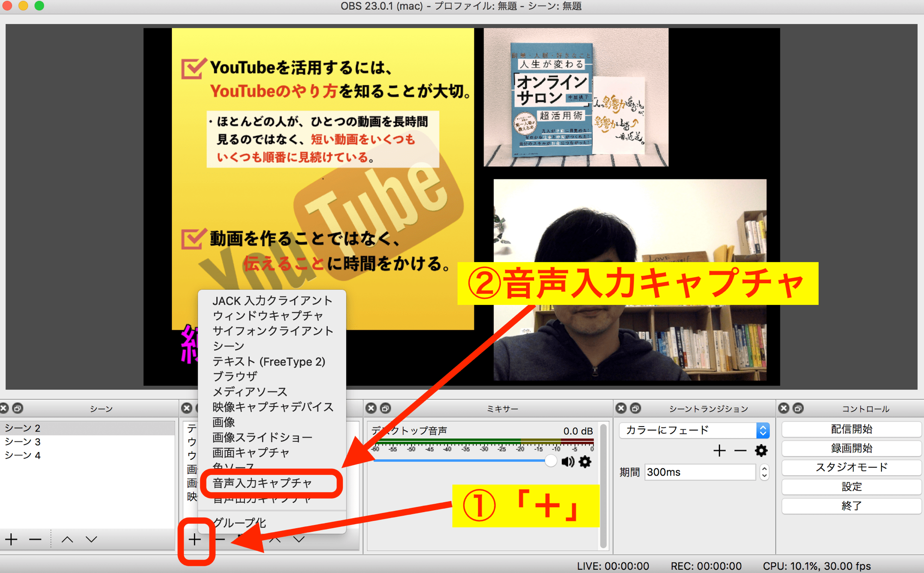This screenshot has width=924, height=573.
Task: Click the 0.0 dB volume readout
Action: 578,431
